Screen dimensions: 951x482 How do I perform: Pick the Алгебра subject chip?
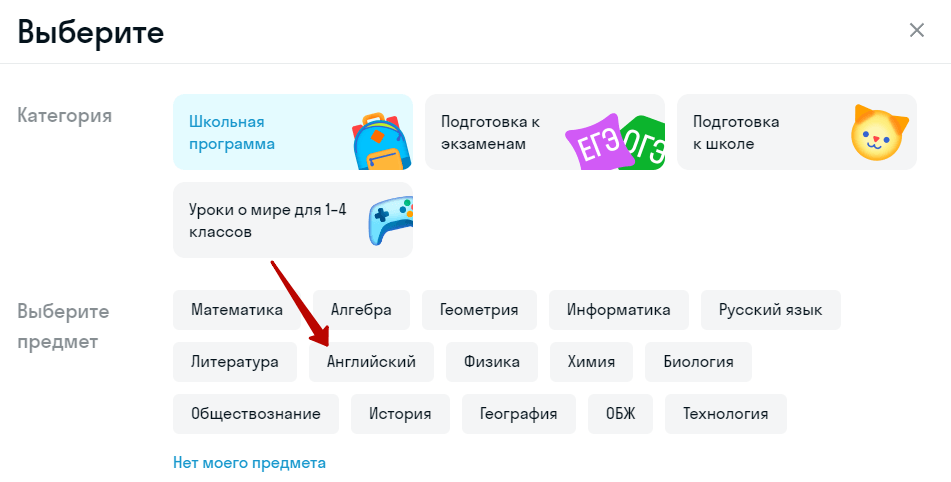click(x=361, y=310)
